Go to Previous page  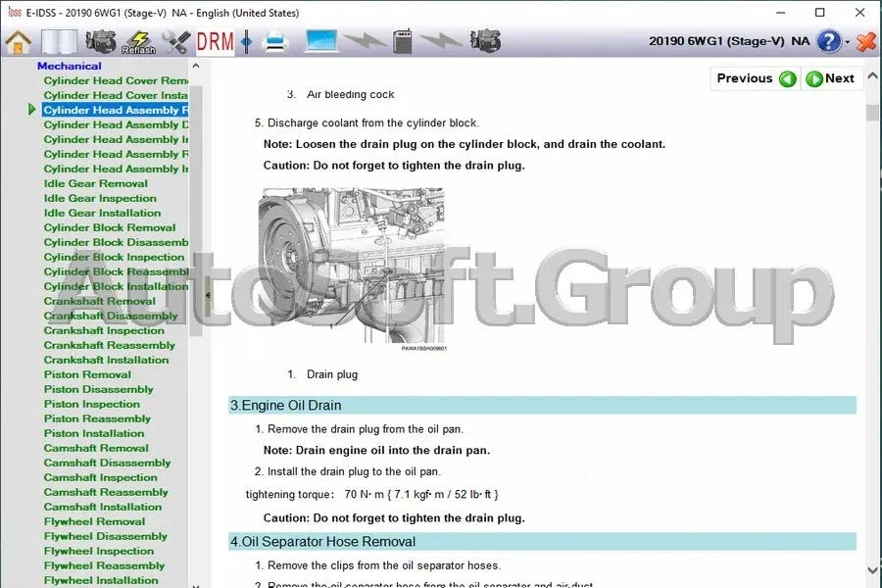point(756,78)
